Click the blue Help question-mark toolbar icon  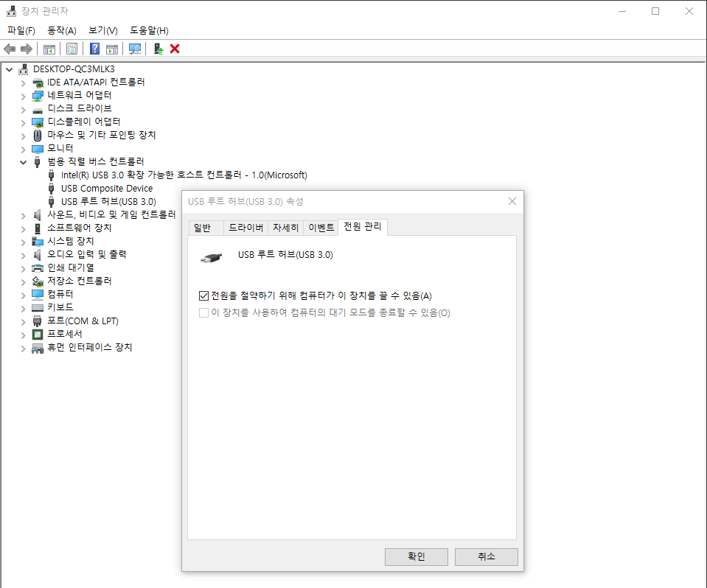(94, 49)
